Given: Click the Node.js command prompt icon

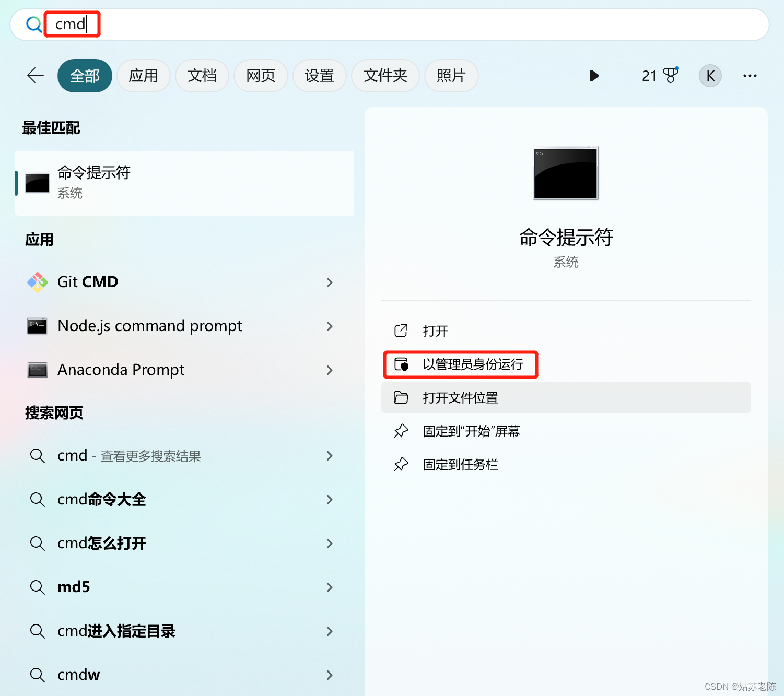Looking at the screenshot, I should coord(37,326).
